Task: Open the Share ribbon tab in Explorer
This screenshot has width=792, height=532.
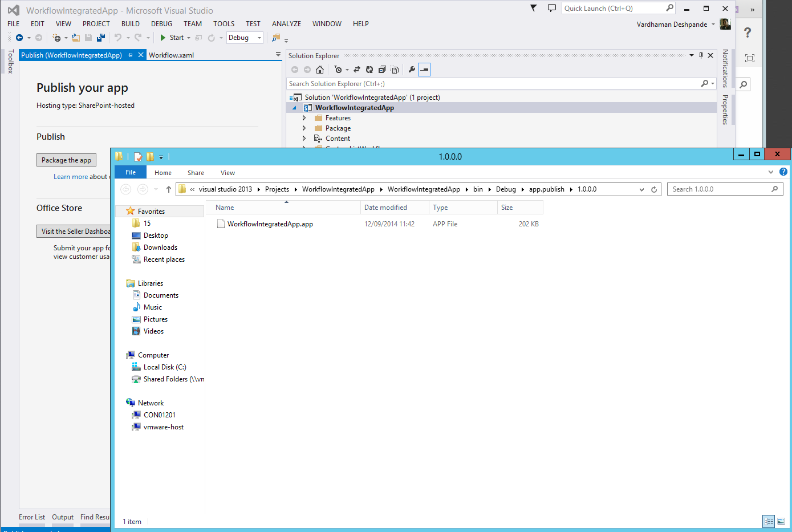Action: [196, 173]
